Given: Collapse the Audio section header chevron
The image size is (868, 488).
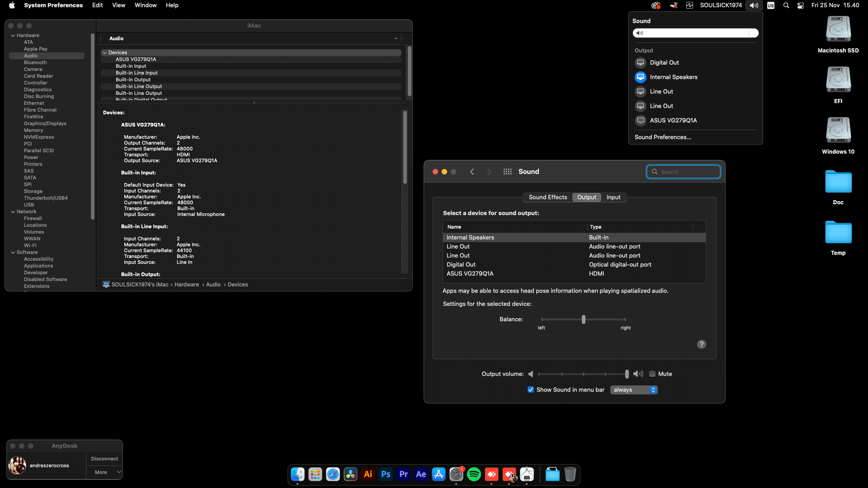Looking at the screenshot, I should [396, 38].
